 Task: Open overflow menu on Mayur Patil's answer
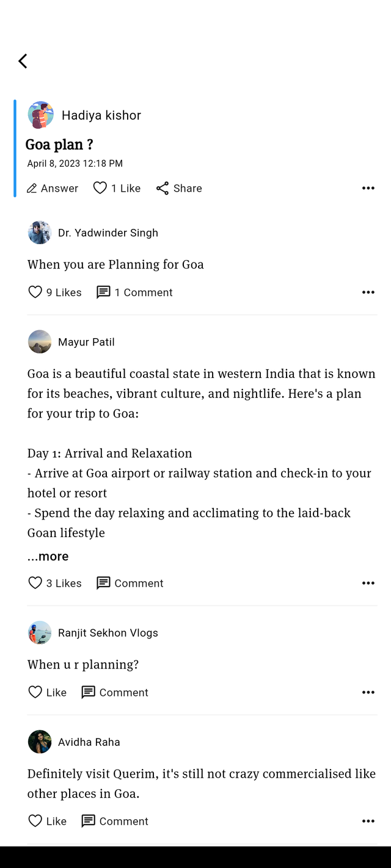368,583
